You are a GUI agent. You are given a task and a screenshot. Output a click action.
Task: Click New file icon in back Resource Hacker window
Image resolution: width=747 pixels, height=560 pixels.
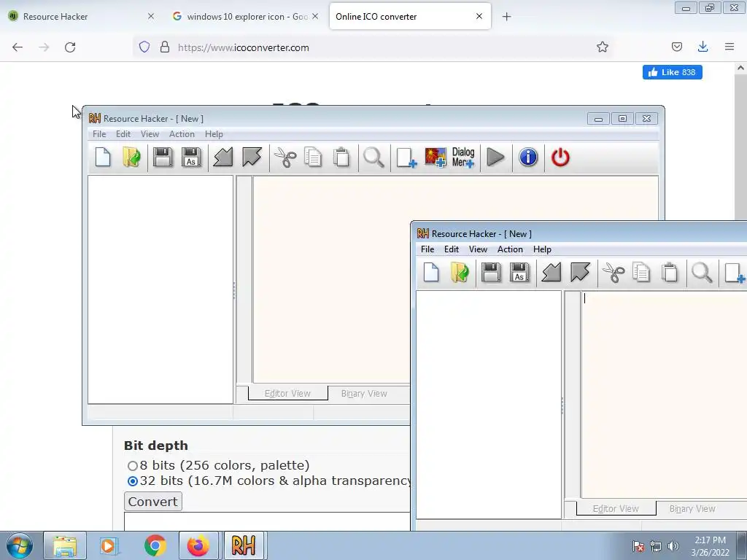tap(103, 157)
